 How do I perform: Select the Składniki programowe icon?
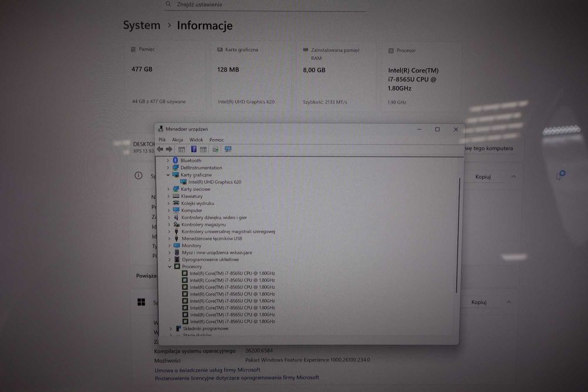coord(178,329)
